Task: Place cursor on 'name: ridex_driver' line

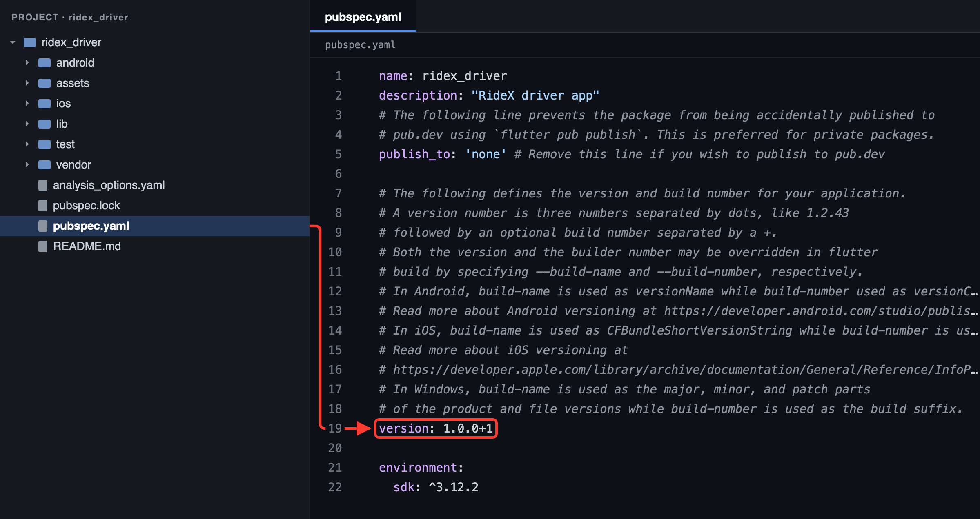Action: [x=443, y=76]
